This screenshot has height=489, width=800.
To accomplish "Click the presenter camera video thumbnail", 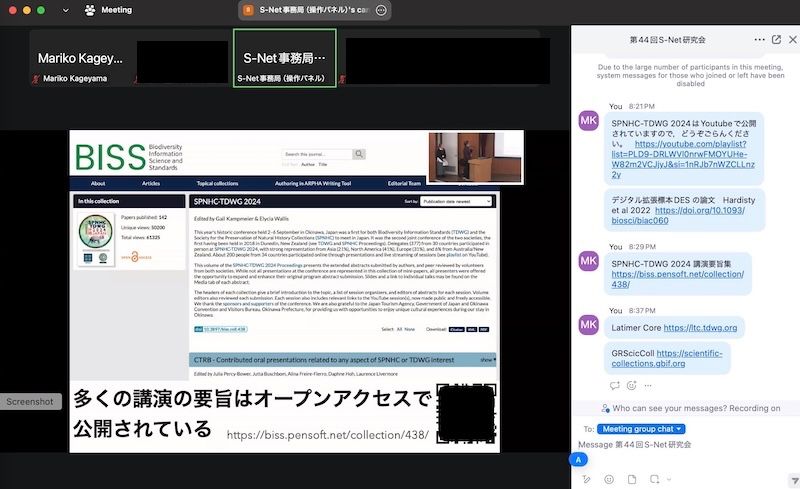I will click(x=474, y=157).
